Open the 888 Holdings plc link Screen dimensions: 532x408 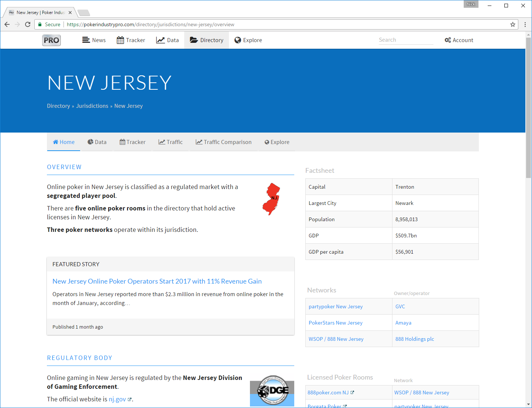[415, 339]
